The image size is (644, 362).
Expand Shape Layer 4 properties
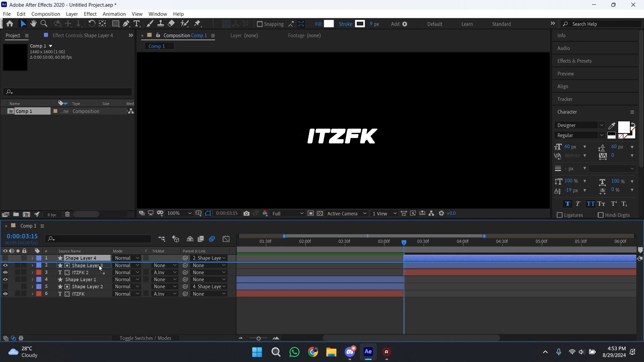pyautogui.click(x=32, y=258)
